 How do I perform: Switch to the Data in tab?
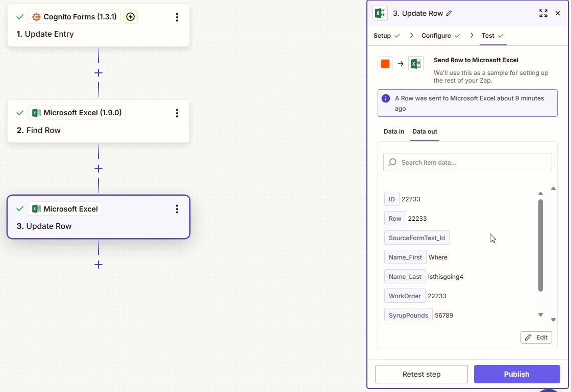coord(393,132)
